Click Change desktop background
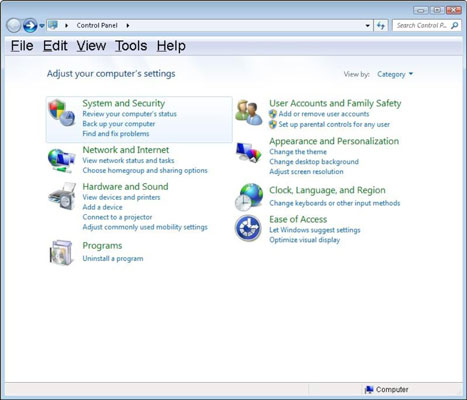467x400 pixels. 314,162
